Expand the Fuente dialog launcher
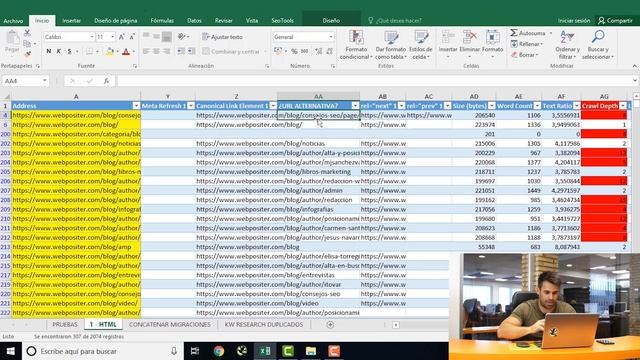The width and height of the screenshot is (640, 360). [135, 66]
